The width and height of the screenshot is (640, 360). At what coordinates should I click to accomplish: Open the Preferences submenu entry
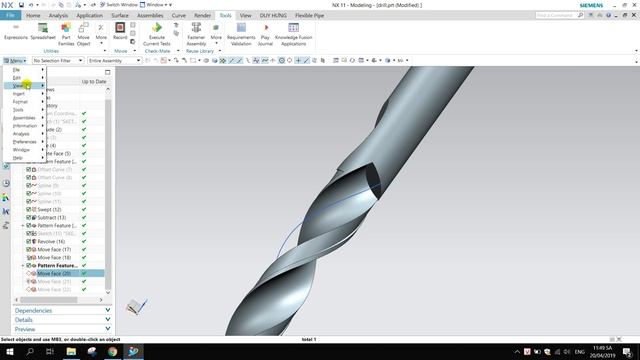click(24, 142)
